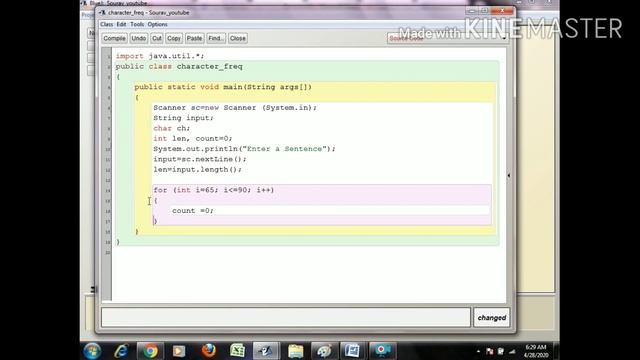Open the Tools menu
The height and width of the screenshot is (360, 640).
pos(137,24)
